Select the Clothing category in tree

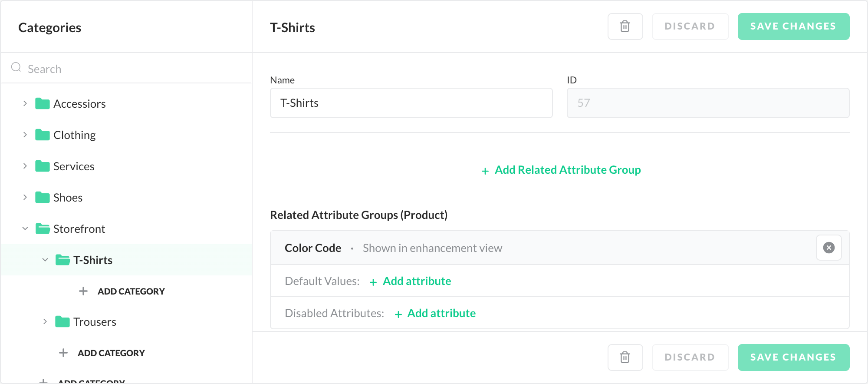click(74, 135)
